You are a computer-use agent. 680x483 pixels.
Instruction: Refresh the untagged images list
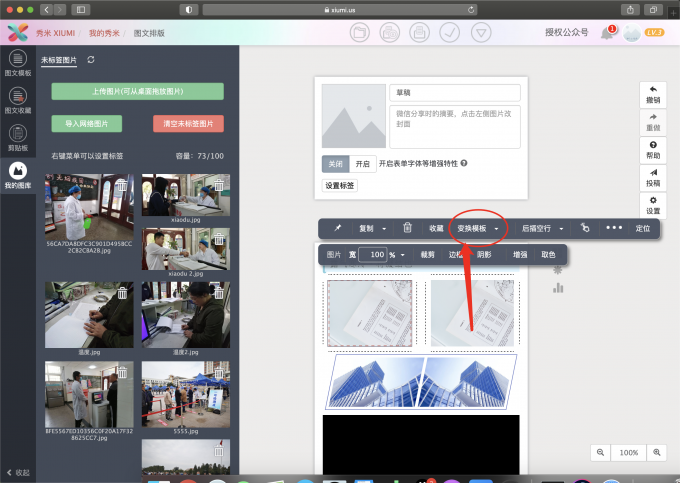point(92,60)
